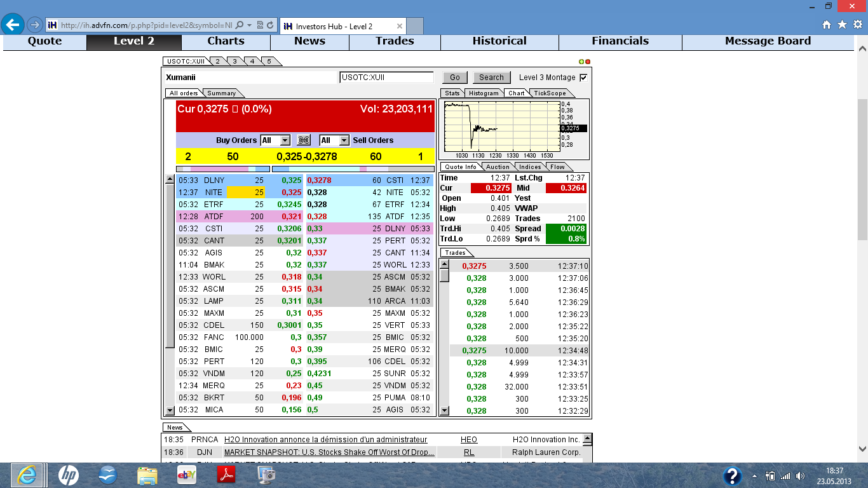Click the red dot icon above the montage
The image size is (868, 488).
(x=588, y=62)
